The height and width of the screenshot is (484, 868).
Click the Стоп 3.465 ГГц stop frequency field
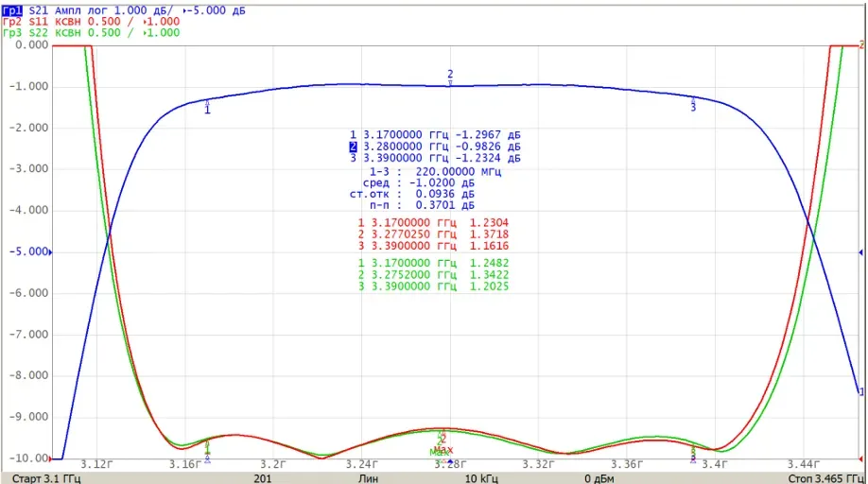pyautogui.click(x=826, y=478)
